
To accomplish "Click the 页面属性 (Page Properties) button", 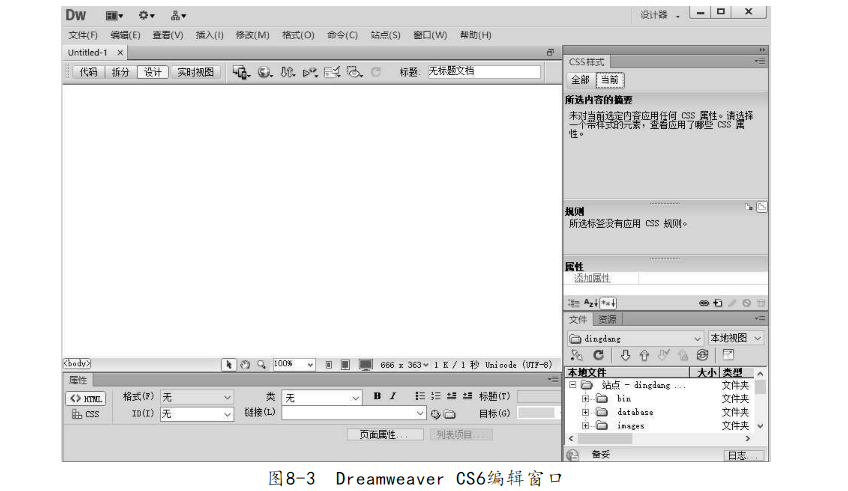I will pos(384,435).
